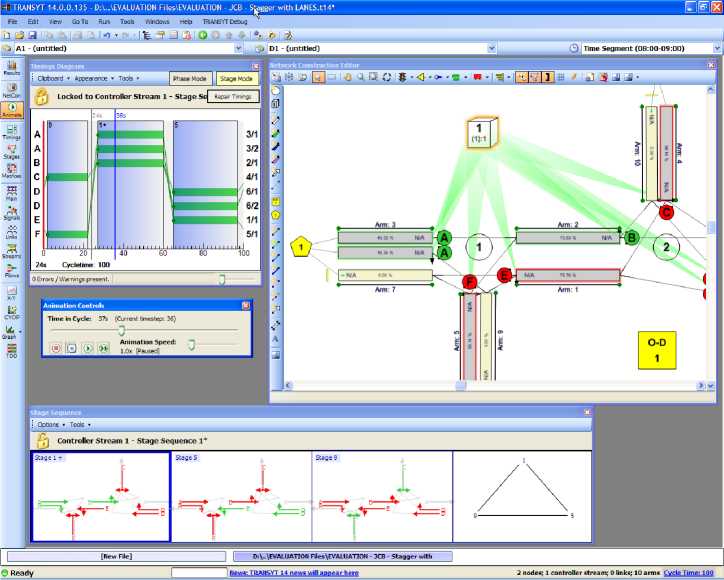This screenshot has height=580, width=724.
Task: Open the TDD sidebar button
Action: pos(12,351)
